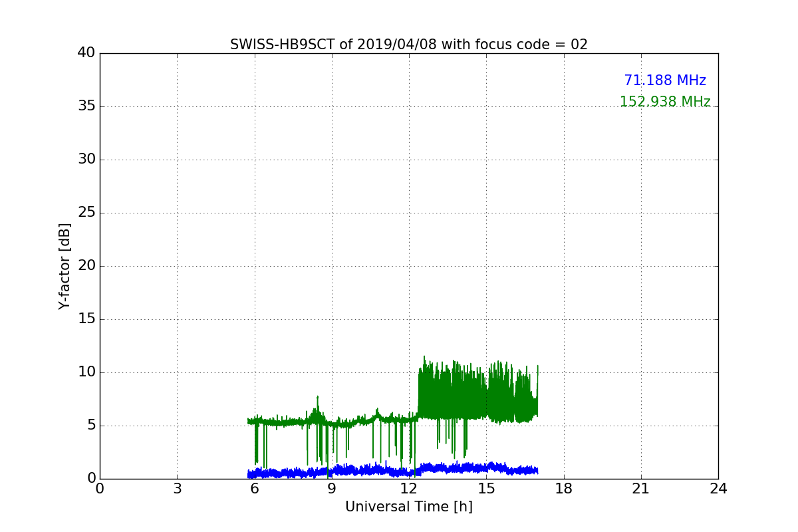Select the green 152.938 MHz legend label
Image resolution: width=798 pixels, height=532 pixels.
[665, 102]
